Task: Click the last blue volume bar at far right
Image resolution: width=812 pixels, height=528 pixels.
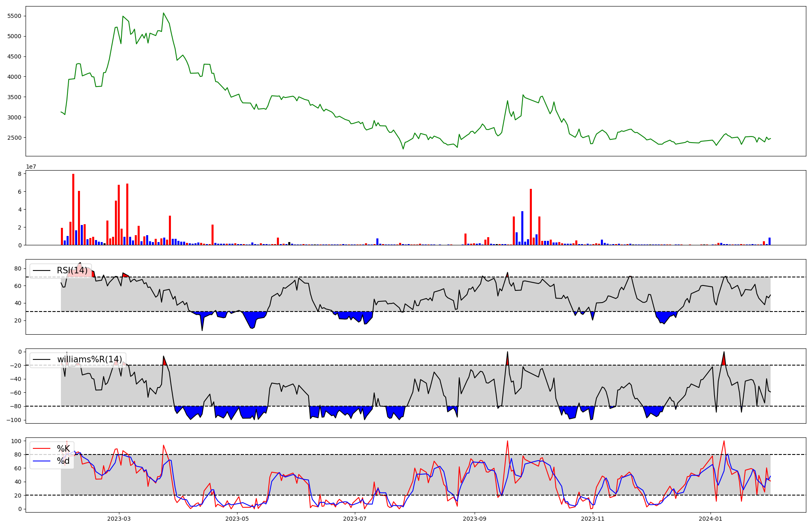Action: [769, 241]
